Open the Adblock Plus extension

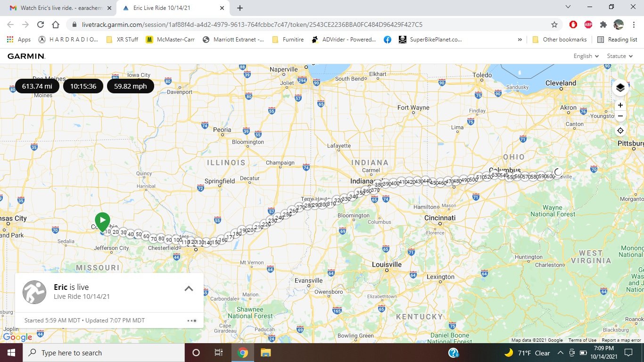point(588,25)
